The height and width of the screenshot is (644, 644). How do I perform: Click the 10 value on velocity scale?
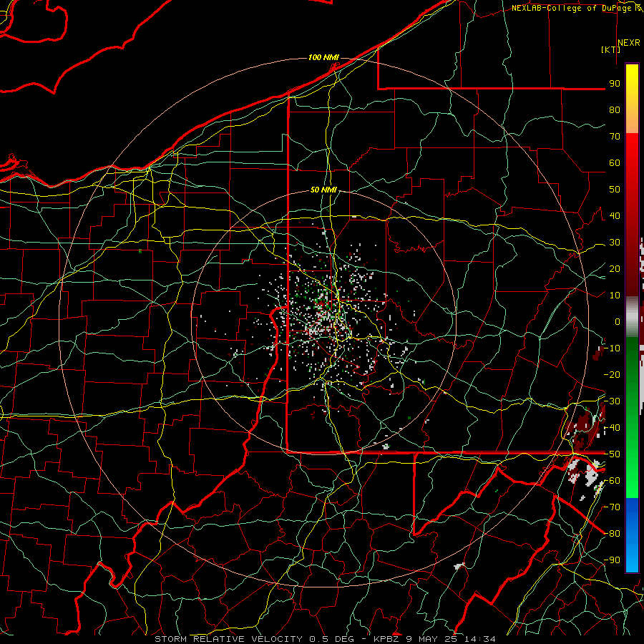point(615,296)
